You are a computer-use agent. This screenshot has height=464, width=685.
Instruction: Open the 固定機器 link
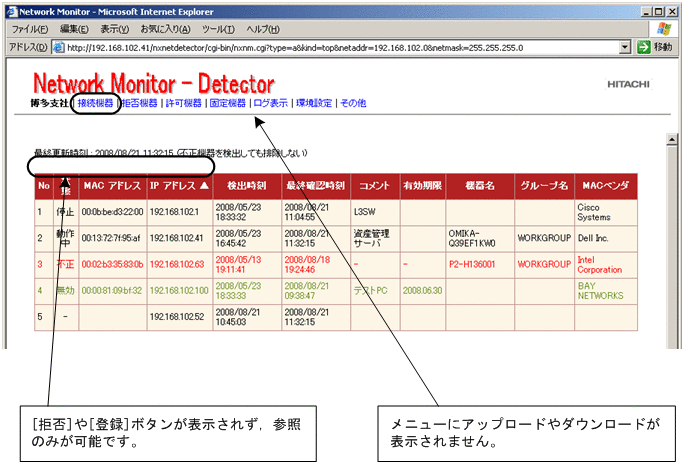pos(228,103)
